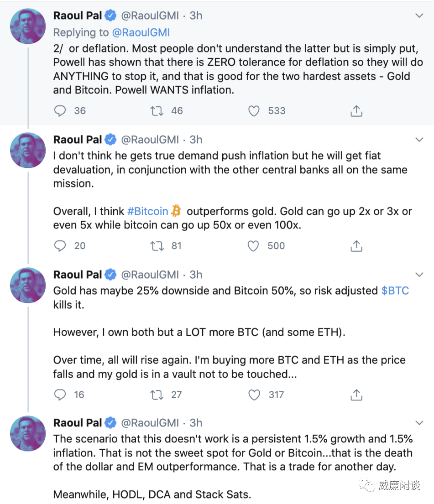Like the tweet with 500 likes
This screenshot has width=434, height=504.
pyautogui.click(x=253, y=246)
